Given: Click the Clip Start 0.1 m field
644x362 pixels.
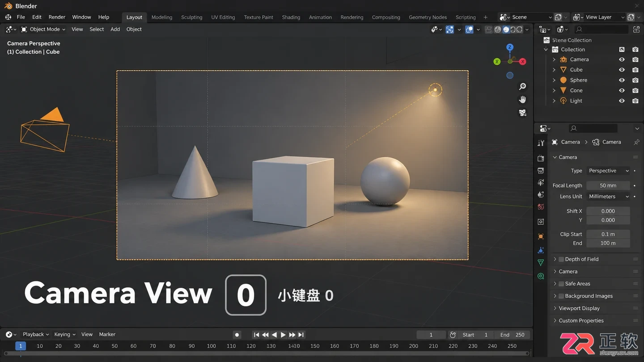Looking at the screenshot, I should tap(608, 234).
